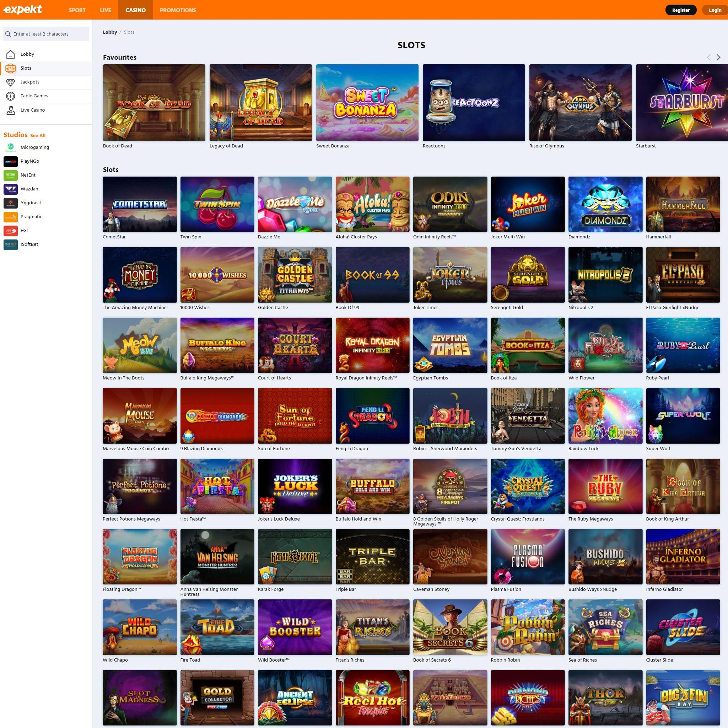Select the EGT studio logo
The image size is (728, 728).
click(x=11, y=231)
